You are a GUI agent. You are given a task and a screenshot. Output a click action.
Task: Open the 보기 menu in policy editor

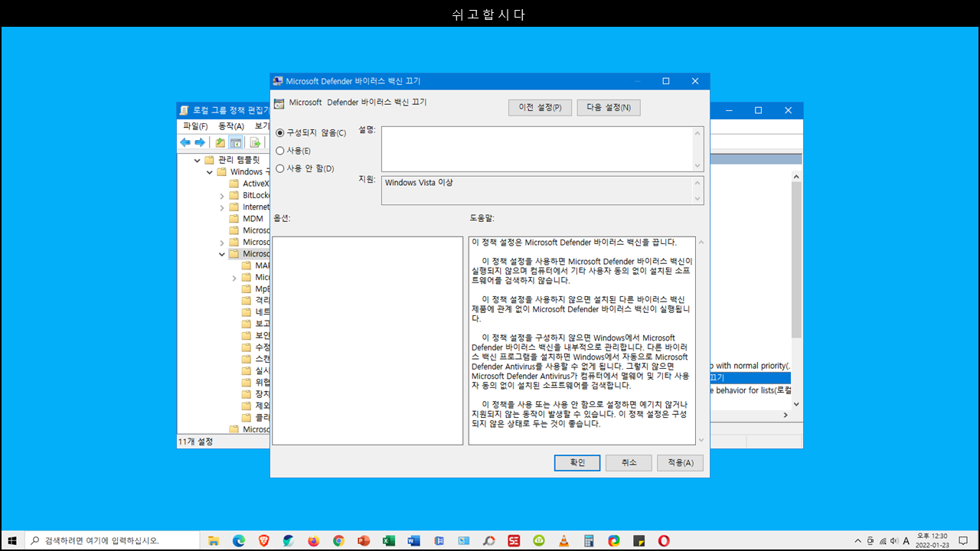[x=262, y=126]
